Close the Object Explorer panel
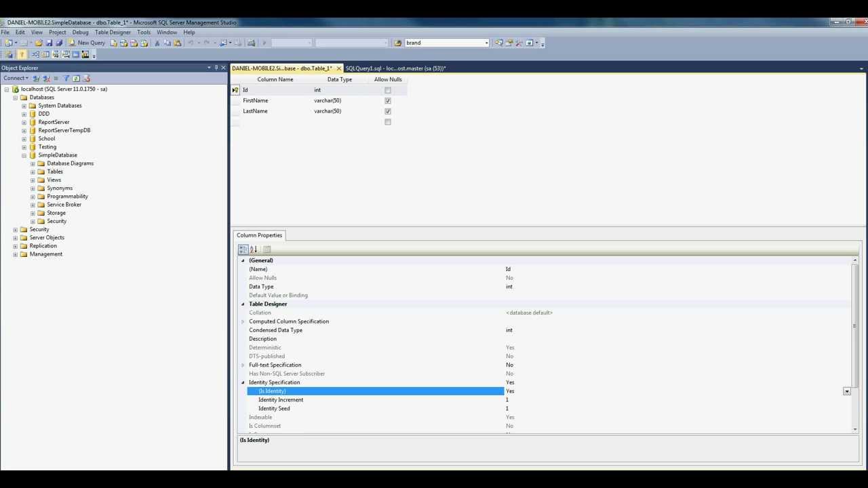Screen dimensions: 868x488 224,68
